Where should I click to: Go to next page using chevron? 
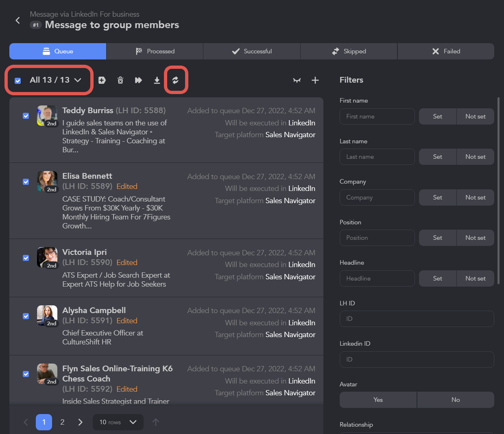80,422
